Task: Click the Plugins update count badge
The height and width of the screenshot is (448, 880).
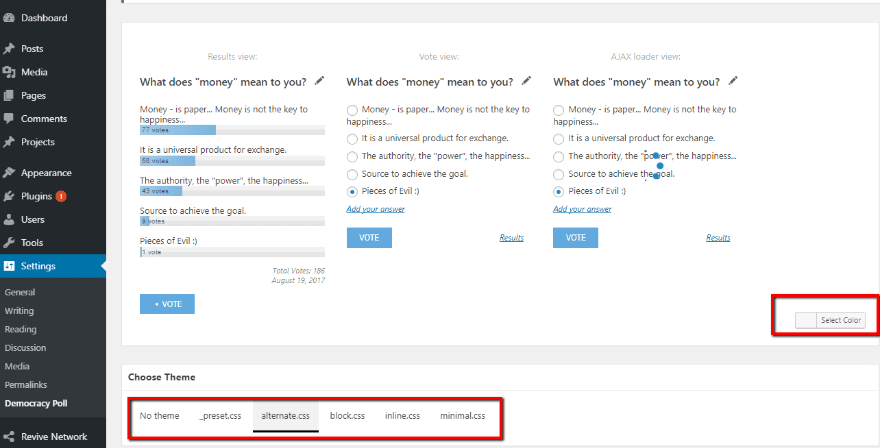Action: [x=61, y=196]
